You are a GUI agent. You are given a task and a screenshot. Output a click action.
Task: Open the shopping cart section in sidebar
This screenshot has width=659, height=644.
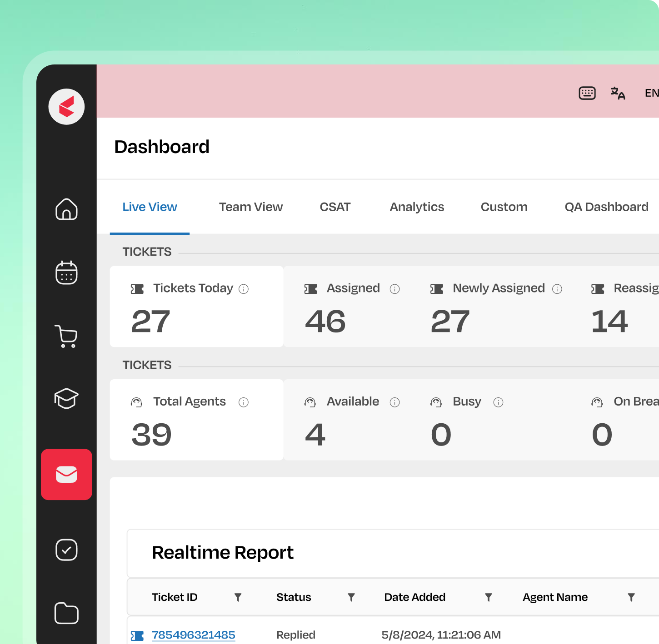tap(66, 336)
